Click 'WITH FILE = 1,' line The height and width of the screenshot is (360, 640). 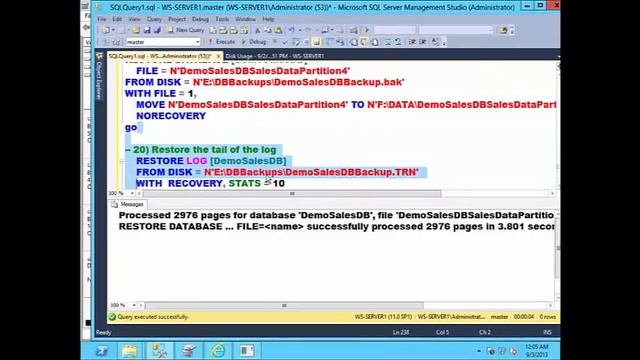click(160, 93)
